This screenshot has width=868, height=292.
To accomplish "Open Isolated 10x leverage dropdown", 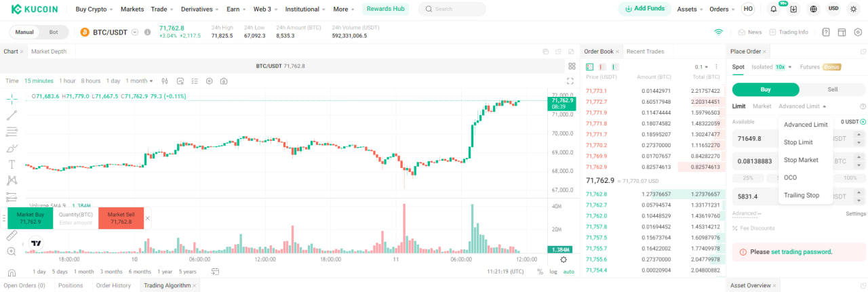I will click(772, 67).
